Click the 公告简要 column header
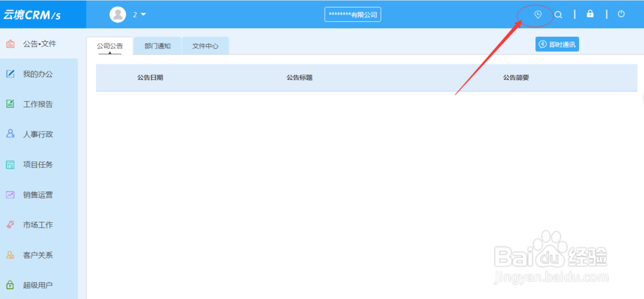Viewport: 644px width, 299px height. [x=516, y=77]
